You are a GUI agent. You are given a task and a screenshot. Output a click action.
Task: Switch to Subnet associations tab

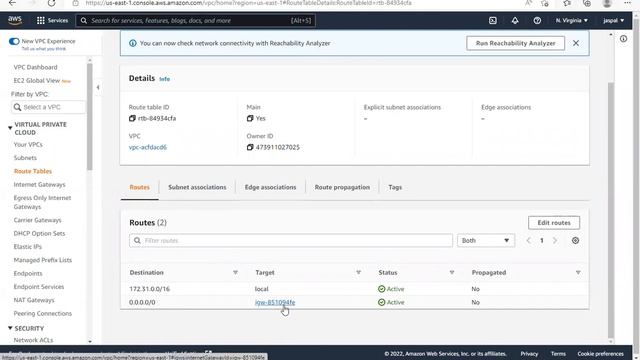(x=197, y=187)
